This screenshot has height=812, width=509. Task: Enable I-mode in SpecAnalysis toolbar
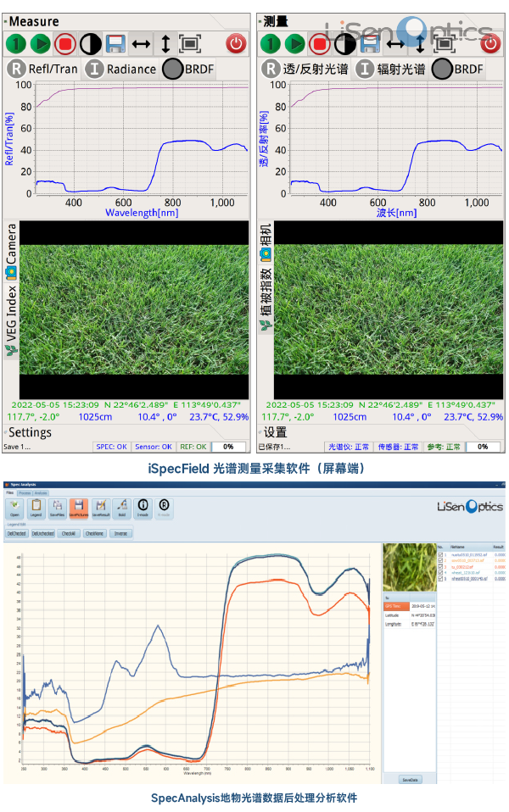click(143, 508)
